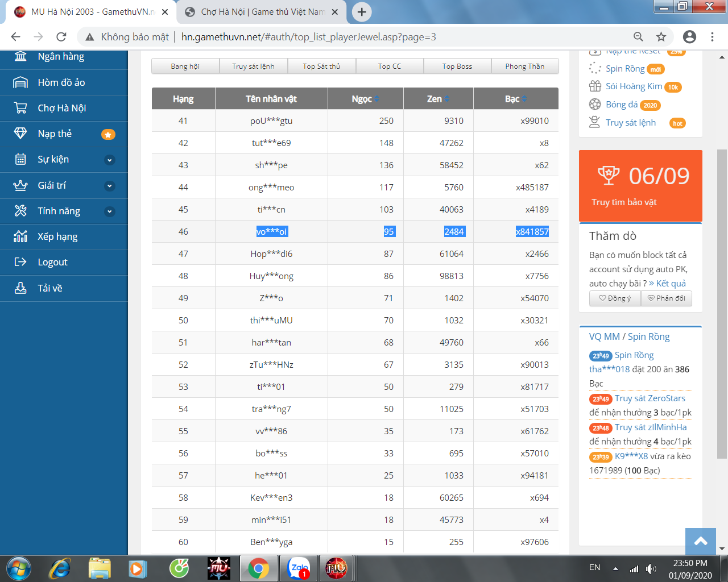Screen dimensions: 728x582
Task: Expand the Sự kiện sidebar menu
Action: (x=110, y=160)
